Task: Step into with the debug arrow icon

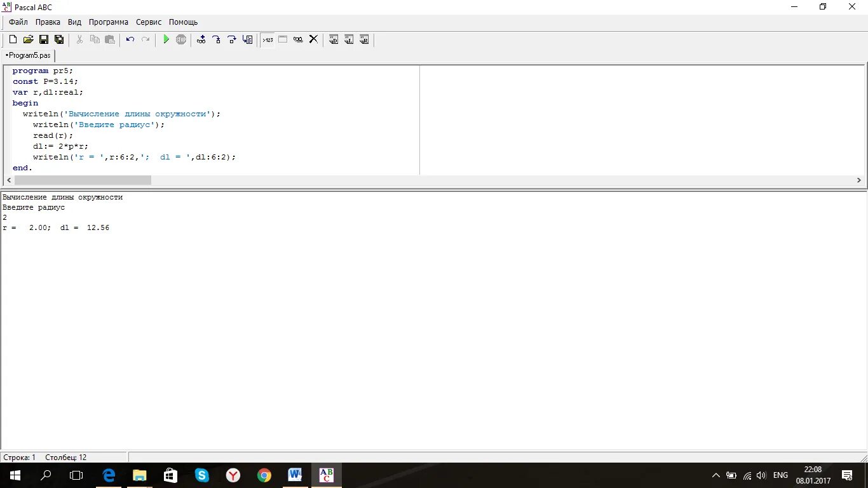Action: point(217,39)
